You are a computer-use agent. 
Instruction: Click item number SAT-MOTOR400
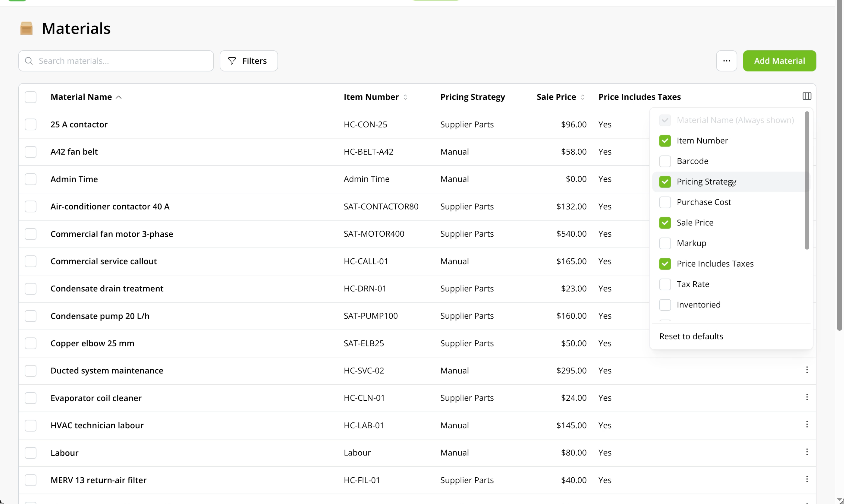coord(374,234)
